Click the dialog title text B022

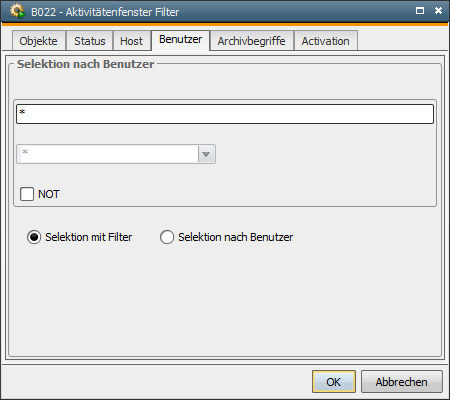coord(43,12)
